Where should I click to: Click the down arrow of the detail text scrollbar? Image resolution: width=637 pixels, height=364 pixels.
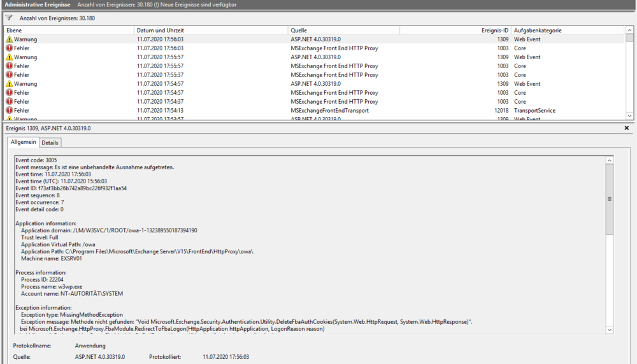[609, 330]
